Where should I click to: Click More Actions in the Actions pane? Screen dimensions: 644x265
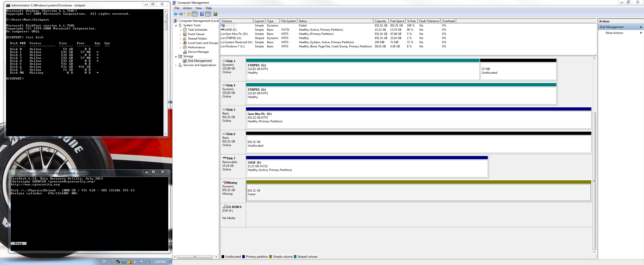[614, 33]
